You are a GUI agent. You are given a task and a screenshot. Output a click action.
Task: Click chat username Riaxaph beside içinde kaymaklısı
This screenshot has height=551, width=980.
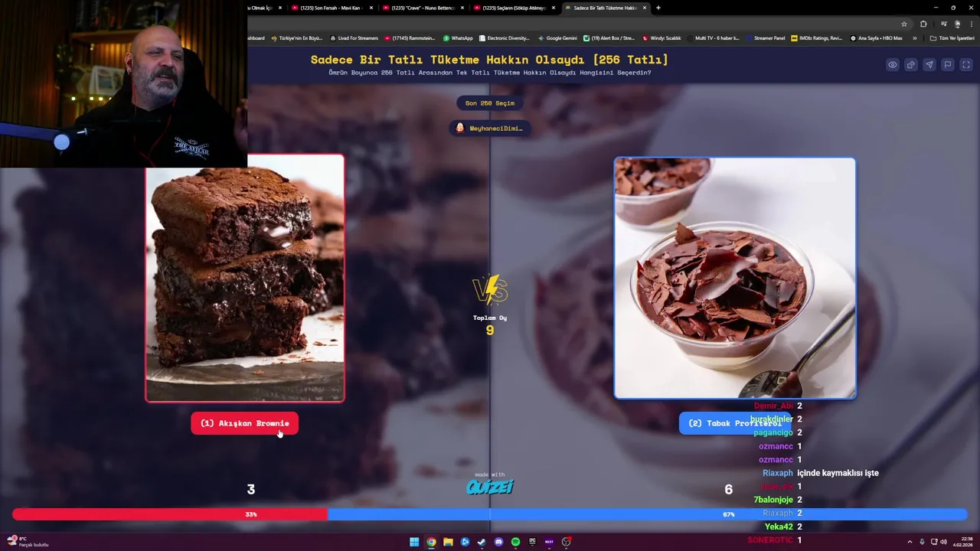click(x=778, y=473)
